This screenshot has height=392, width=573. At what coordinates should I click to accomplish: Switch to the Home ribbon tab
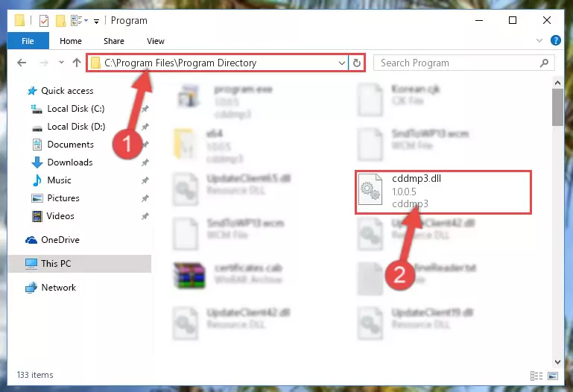(71, 41)
